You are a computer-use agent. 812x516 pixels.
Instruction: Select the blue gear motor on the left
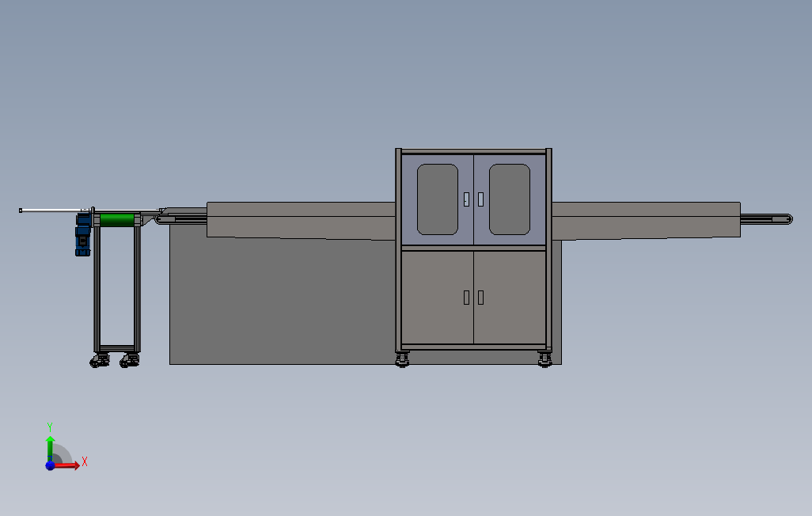(83, 233)
